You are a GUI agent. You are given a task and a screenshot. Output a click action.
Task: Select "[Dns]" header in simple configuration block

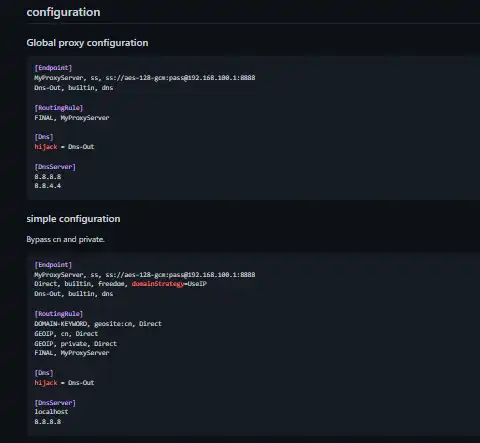[x=44, y=373]
